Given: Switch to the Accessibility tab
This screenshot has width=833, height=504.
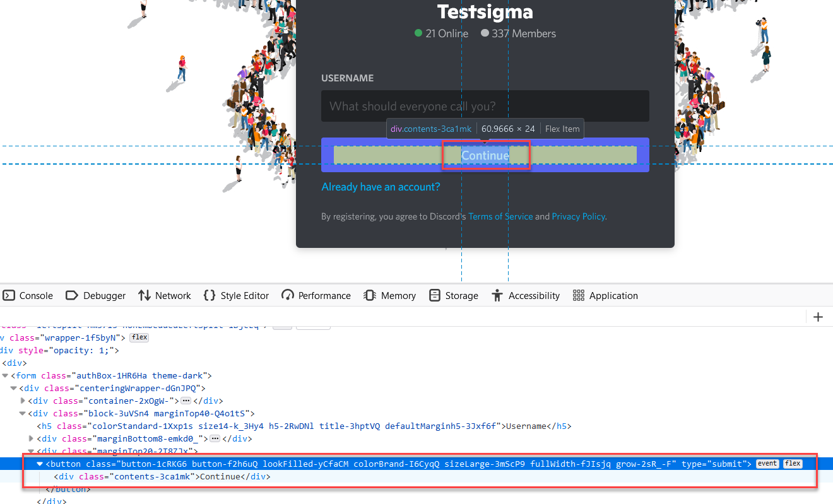Looking at the screenshot, I should (526, 295).
